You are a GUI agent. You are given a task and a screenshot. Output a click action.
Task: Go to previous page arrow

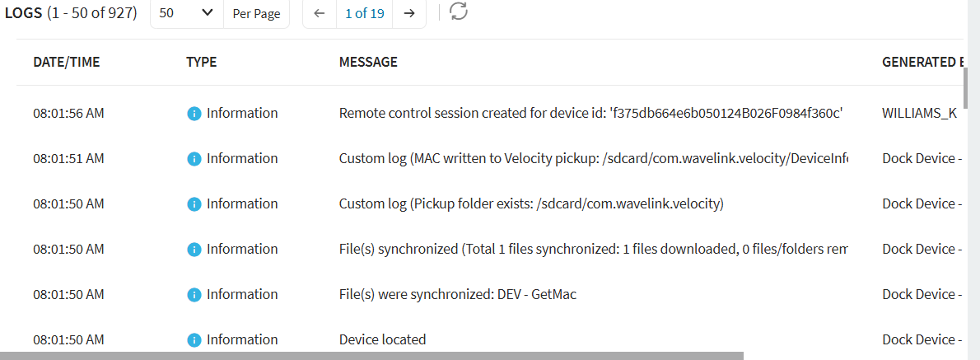pyautogui.click(x=320, y=13)
